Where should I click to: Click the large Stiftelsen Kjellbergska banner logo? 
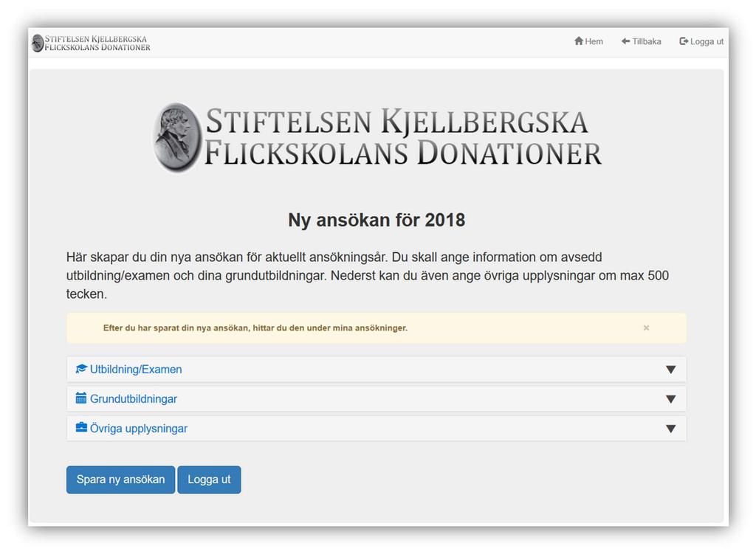(377, 137)
